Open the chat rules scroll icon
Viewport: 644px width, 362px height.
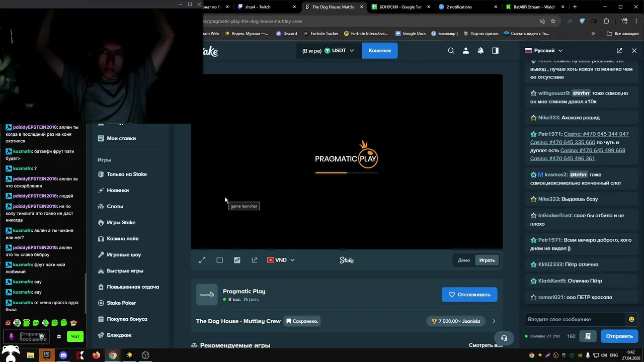pyautogui.click(x=588, y=336)
